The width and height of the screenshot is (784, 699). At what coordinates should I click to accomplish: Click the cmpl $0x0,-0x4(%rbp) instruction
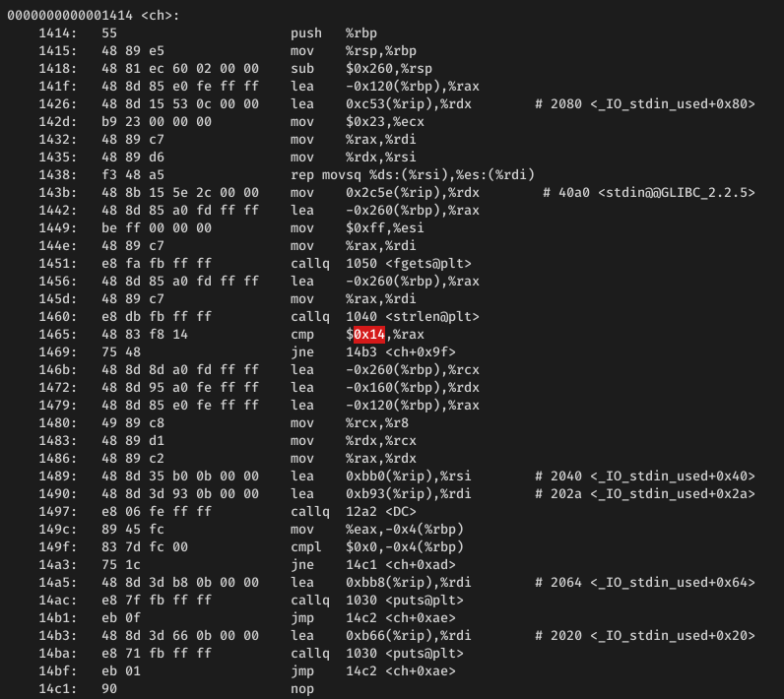tap(377, 547)
